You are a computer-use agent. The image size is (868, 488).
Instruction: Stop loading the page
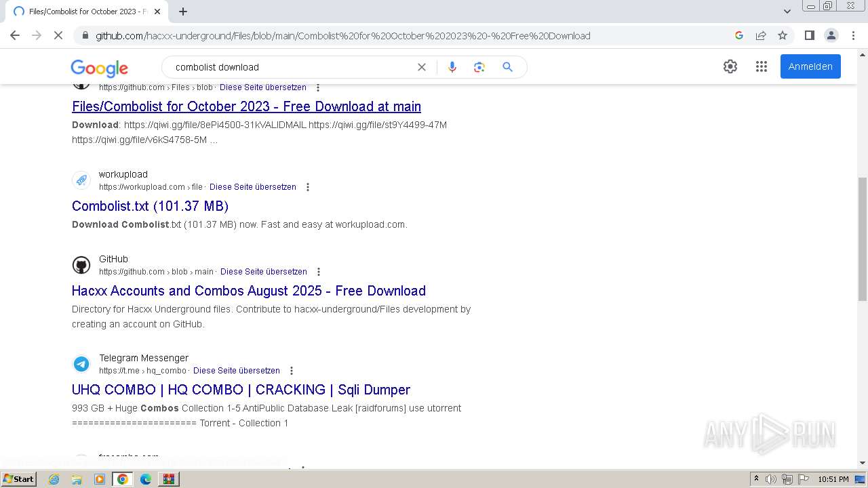pos(58,35)
